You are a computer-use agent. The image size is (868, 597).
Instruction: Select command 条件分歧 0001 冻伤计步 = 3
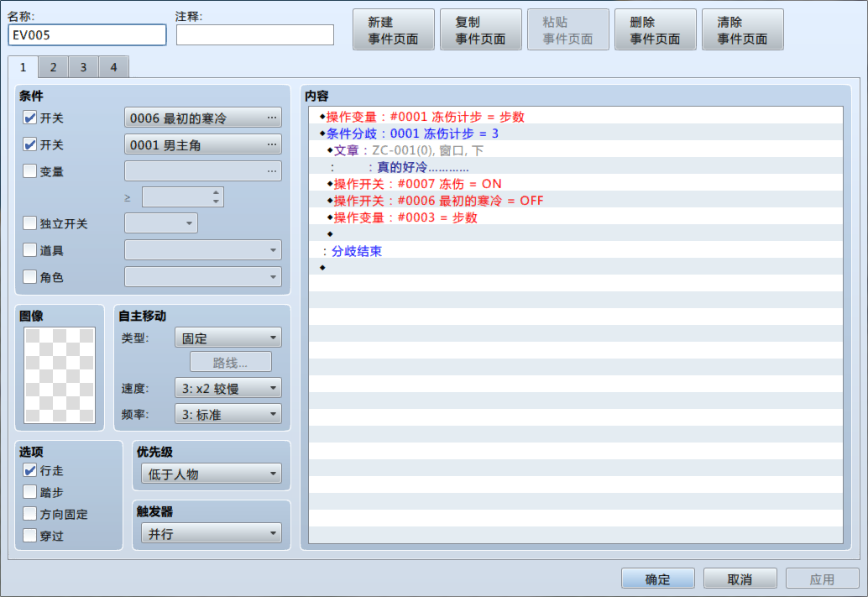point(576,133)
